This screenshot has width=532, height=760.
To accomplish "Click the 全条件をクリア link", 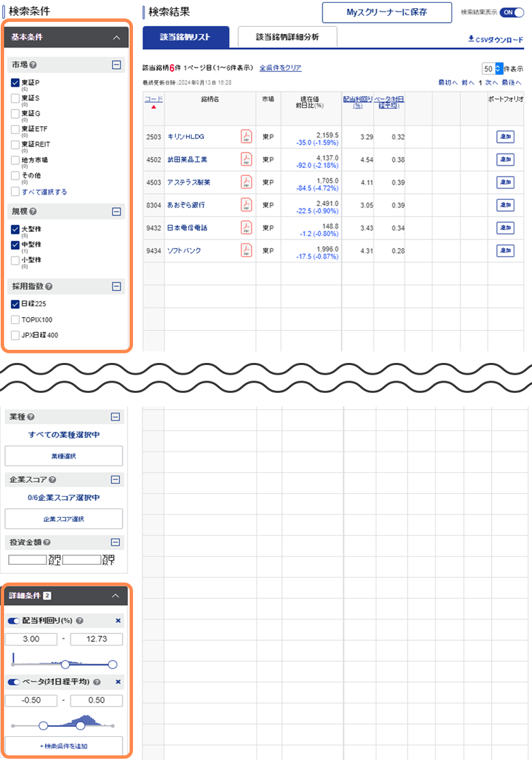I will [280, 68].
